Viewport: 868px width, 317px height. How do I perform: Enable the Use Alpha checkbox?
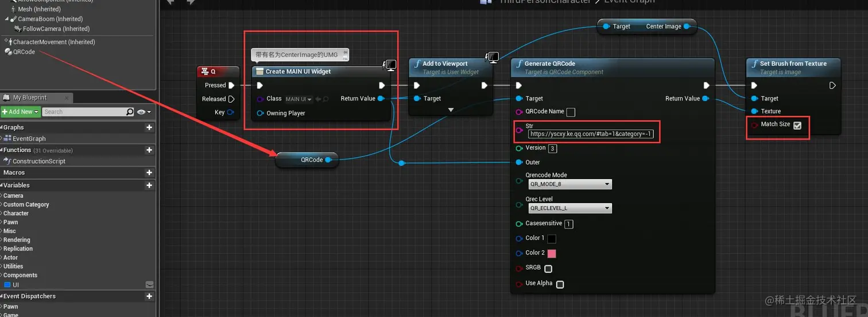[x=560, y=284]
